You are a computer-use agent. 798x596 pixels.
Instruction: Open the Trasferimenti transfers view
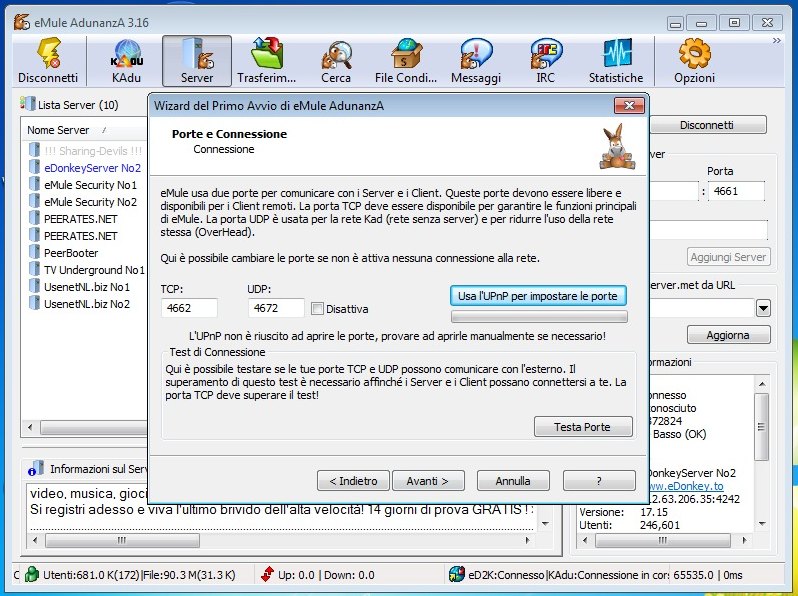click(267, 61)
